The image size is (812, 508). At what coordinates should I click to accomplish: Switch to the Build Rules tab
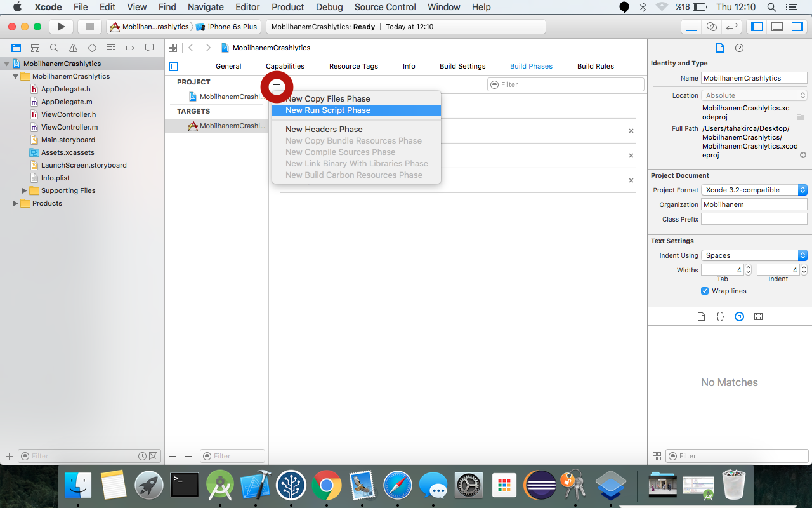[596, 66]
